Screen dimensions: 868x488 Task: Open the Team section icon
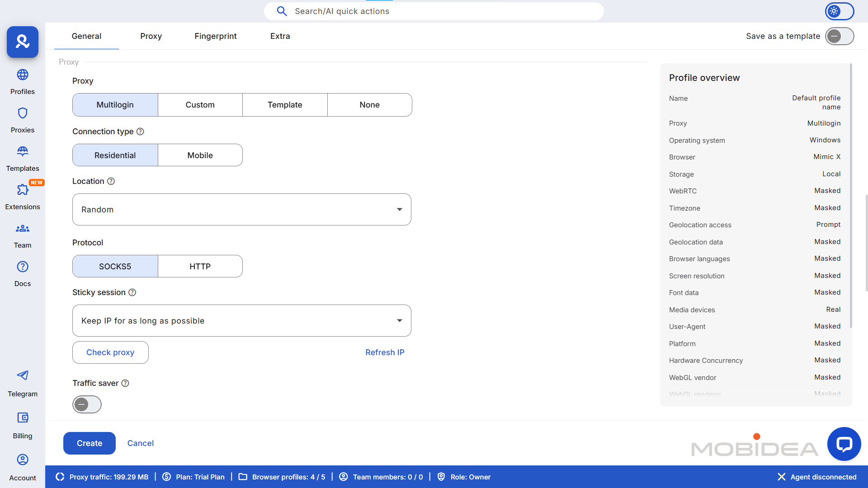pos(22,235)
